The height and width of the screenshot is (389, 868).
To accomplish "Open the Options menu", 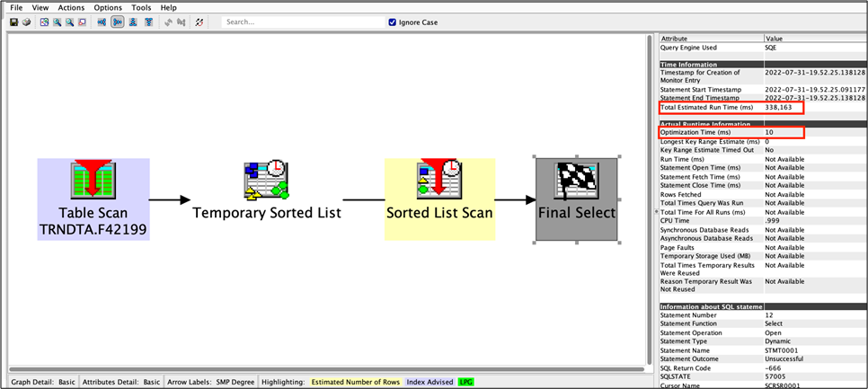I will coord(108,7).
